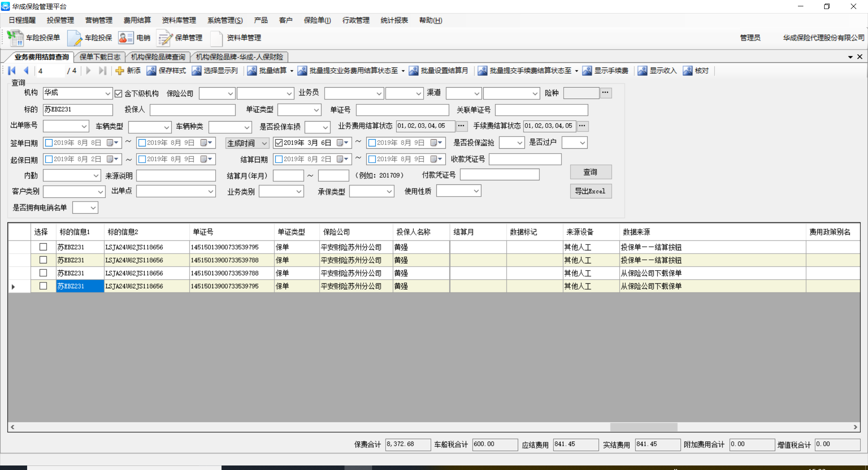
Task: Toggle the 2019年3月6日 date checkbox
Action: pyautogui.click(x=279, y=143)
